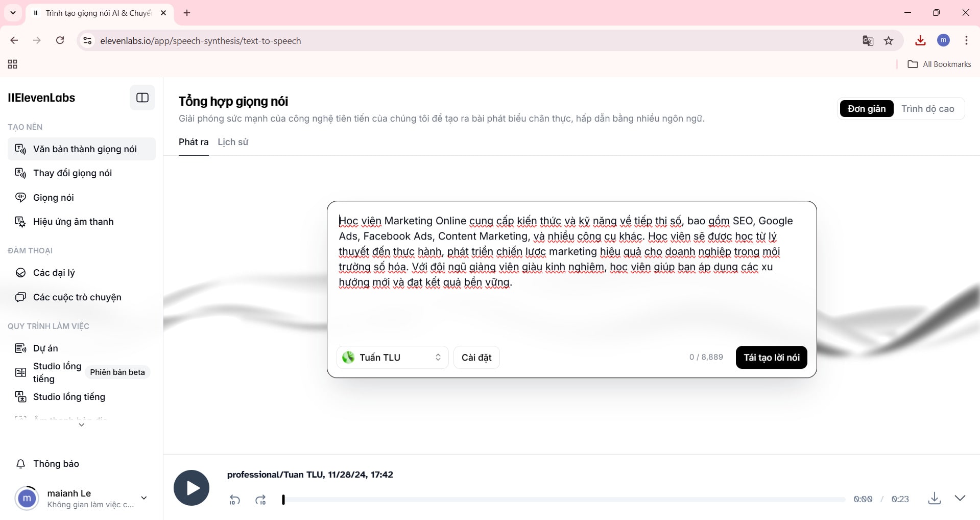Open the Tuấn TLU voice selector dropdown
Image resolution: width=980 pixels, height=520 pixels.
(x=392, y=358)
